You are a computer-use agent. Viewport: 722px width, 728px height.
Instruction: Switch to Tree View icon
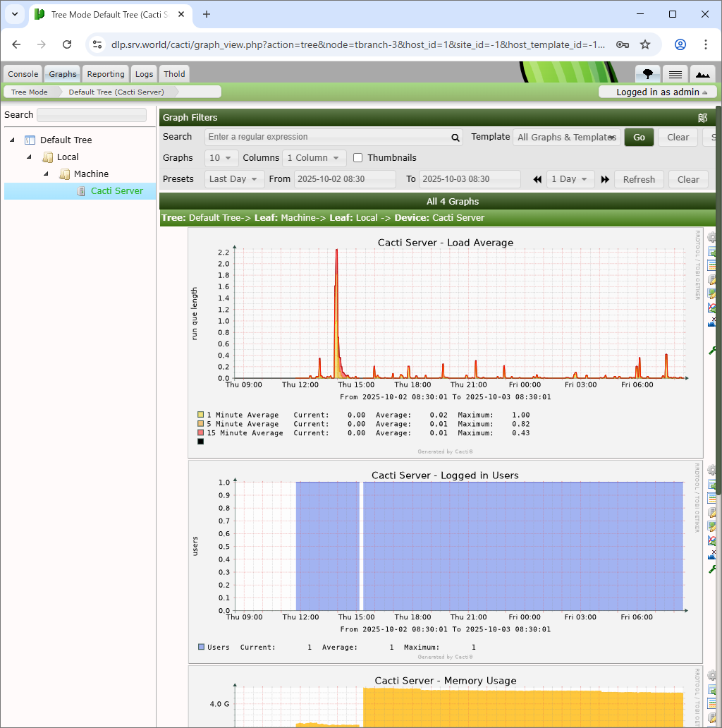click(x=647, y=73)
